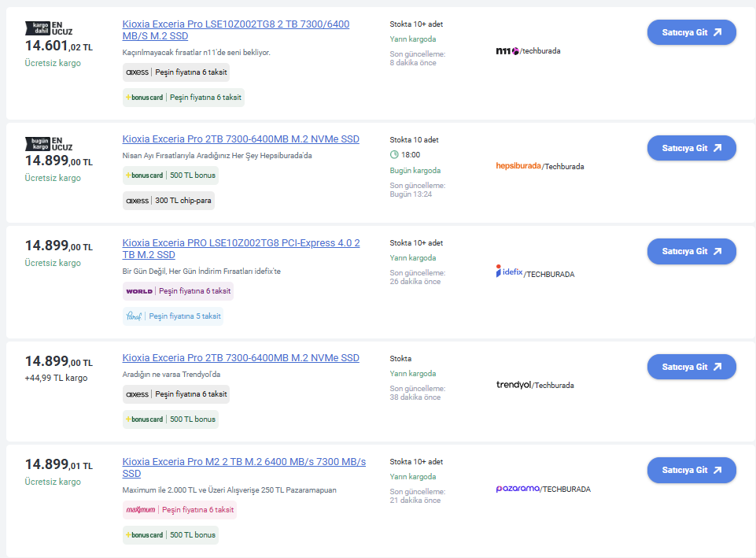
Task: Click Bir Gün Değil, Her Gün İndirim text
Action: click(201, 272)
